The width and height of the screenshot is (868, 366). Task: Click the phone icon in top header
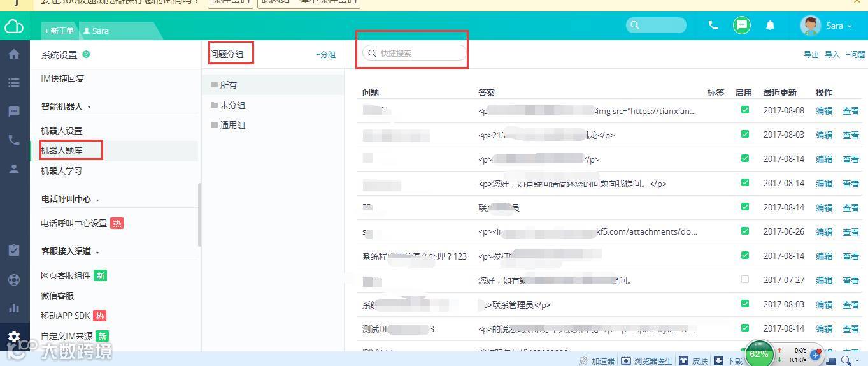coord(713,26)
